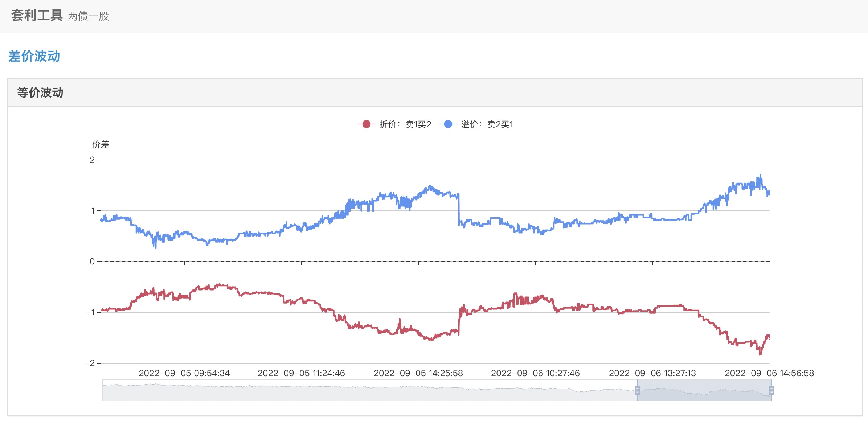Click x-axis label 2022-09-05 09:54:34

pyautogui.click(x=184, y=373)
